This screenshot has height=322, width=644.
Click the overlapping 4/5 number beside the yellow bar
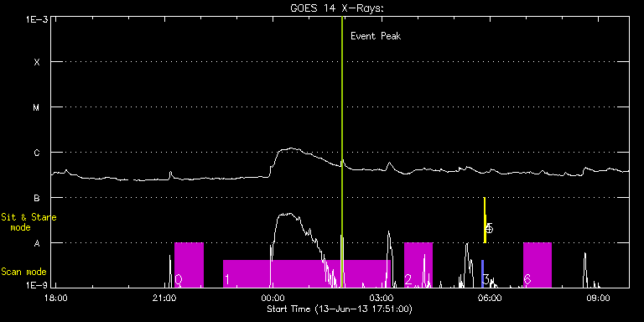click(489, 228)
